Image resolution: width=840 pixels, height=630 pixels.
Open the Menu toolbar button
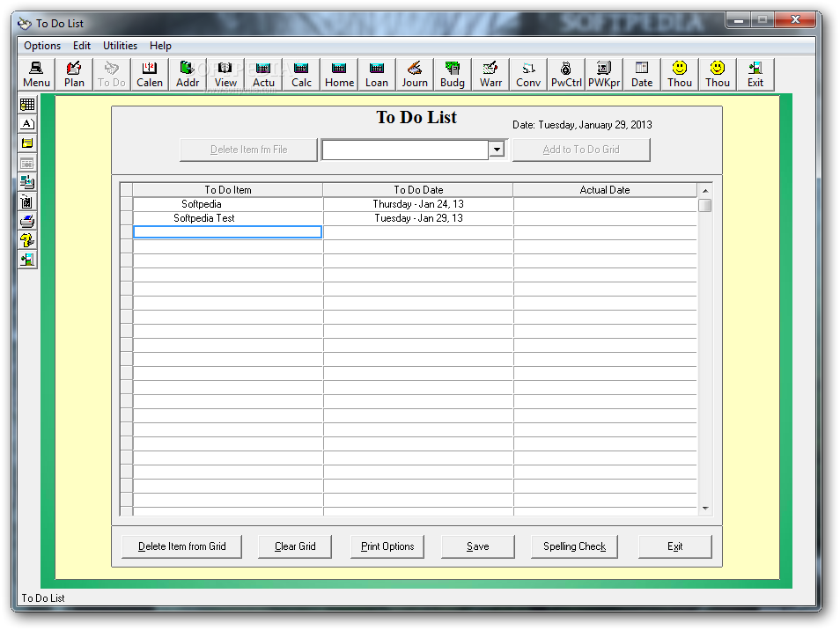(36, 75)
